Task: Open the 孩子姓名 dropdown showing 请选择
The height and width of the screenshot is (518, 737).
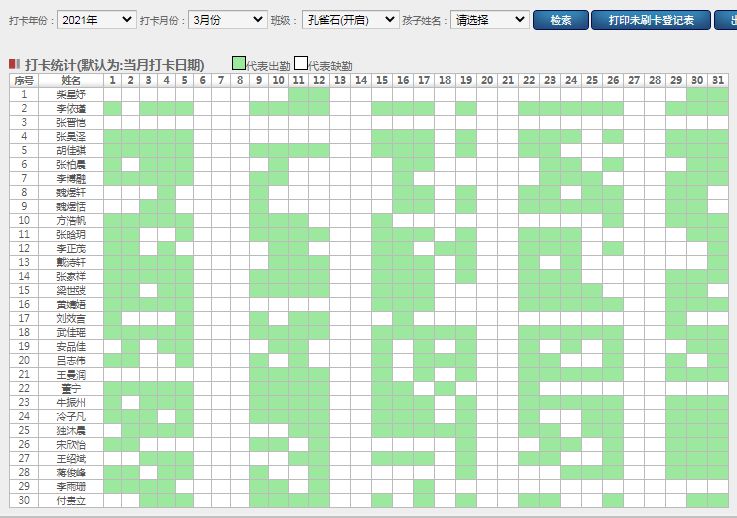Action: tap(490, 20)
